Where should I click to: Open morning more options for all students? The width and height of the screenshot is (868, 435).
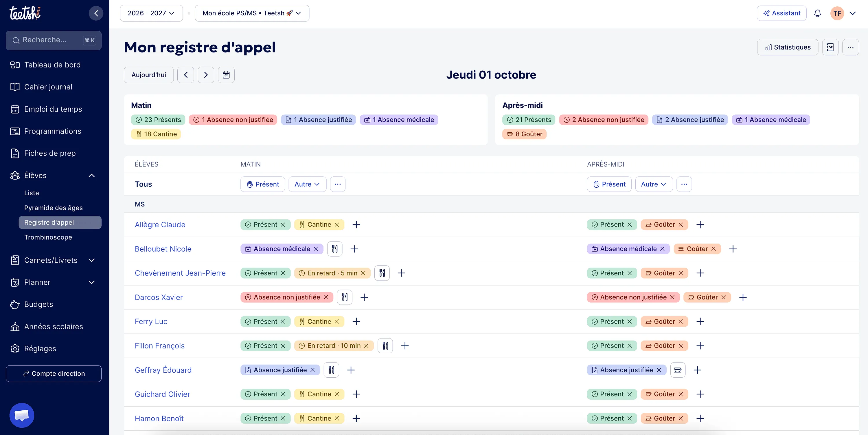point(338,184)
